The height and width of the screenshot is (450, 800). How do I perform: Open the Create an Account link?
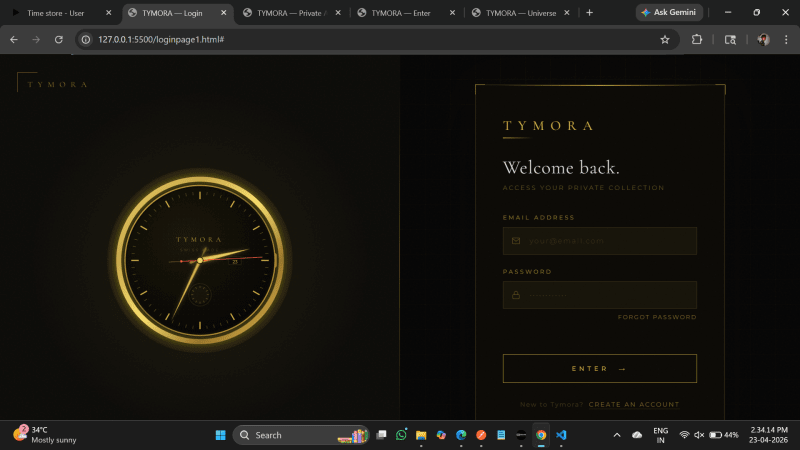pyautogui.click(x=634, y=405)
